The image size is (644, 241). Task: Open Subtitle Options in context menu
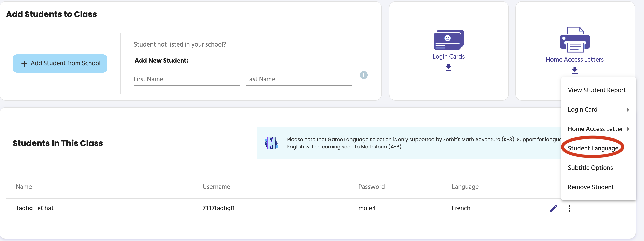[590, 168]
